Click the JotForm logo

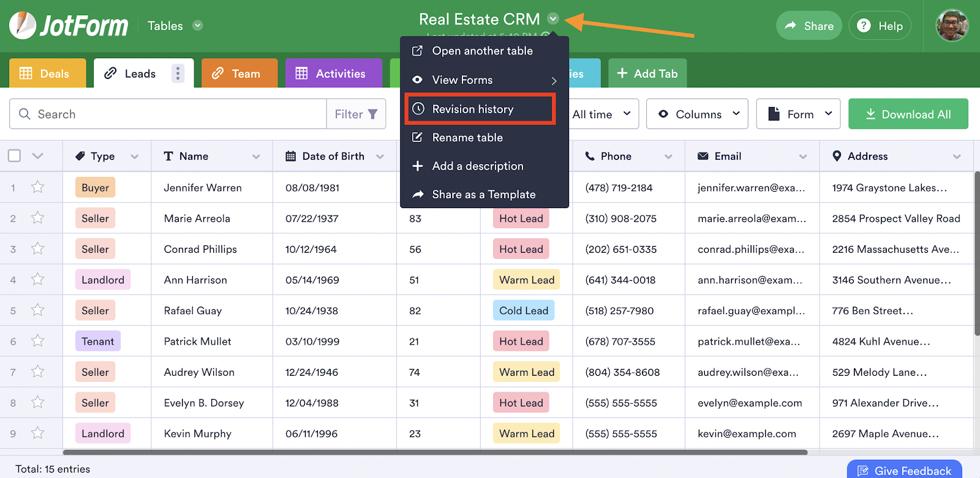click(69, 26)
